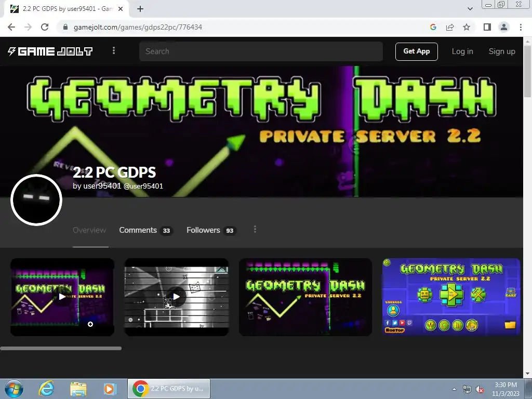Open Game Jolt header more menu
The image size is (532, 399).
pos(114,50)
